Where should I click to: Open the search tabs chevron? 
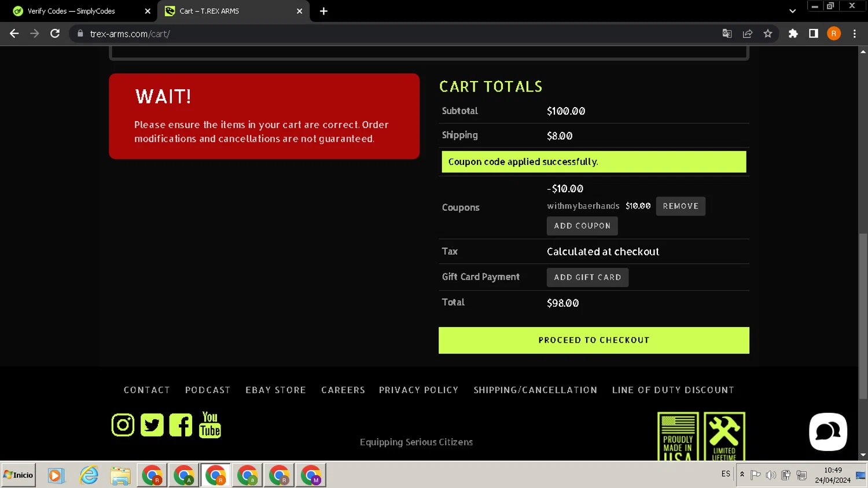[x=793, y=11]
